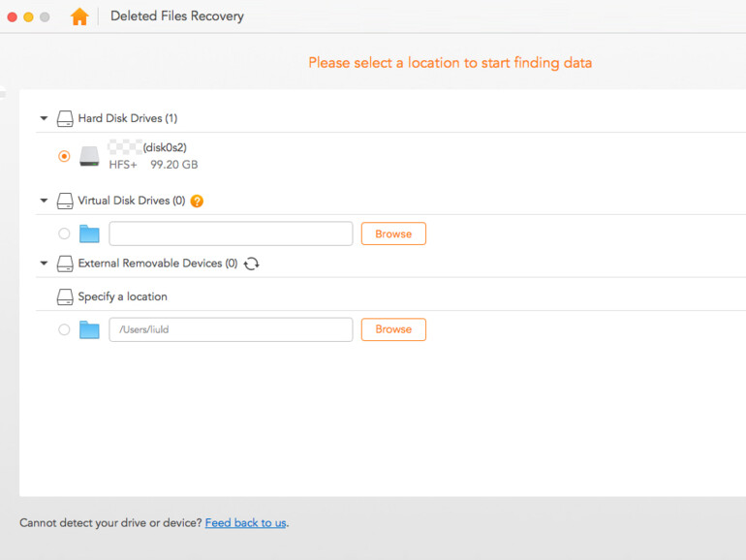Click the Hard Disk Drives header icon
The height and width of the screenshot is (560, 746).
pyautogui.click(x=65, y=119)
